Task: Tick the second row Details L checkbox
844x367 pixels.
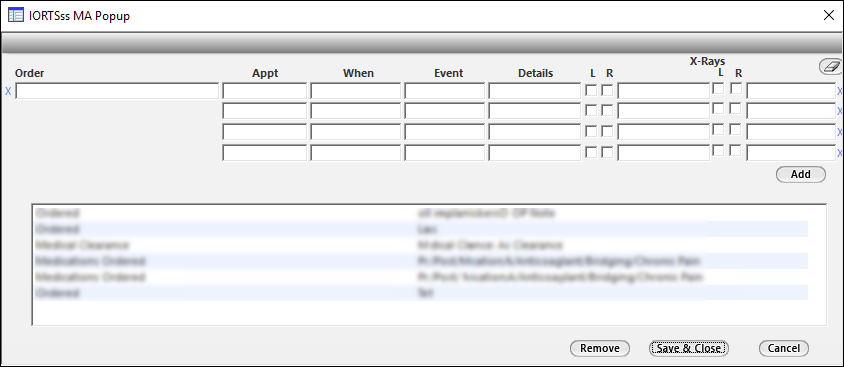Action: [x=591, y=110]
